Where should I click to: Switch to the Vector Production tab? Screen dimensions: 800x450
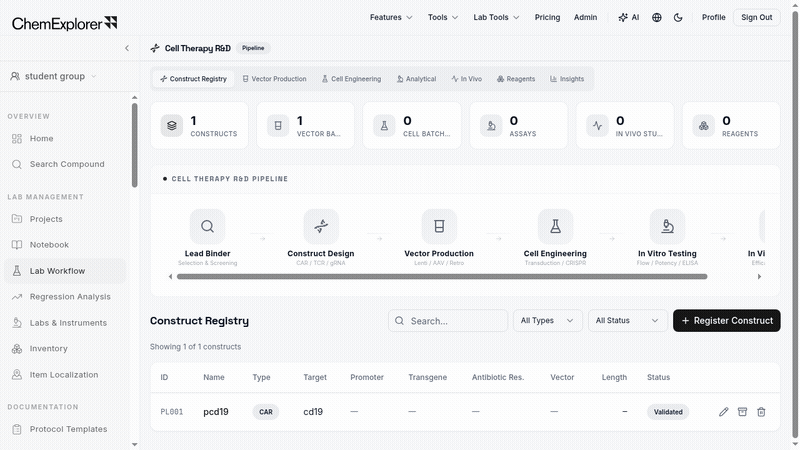tap(274, 79)
